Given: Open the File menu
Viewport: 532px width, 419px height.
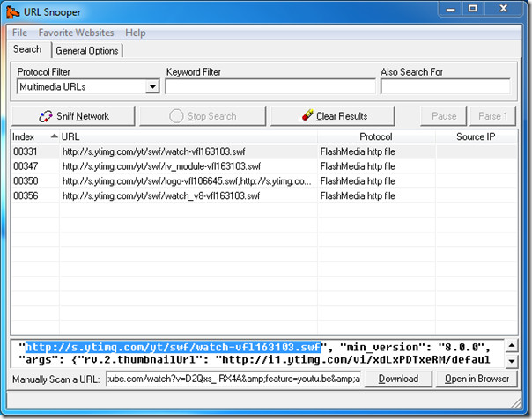Looking at the screenshot, I should pyautogui.click(x=19, y=33).
